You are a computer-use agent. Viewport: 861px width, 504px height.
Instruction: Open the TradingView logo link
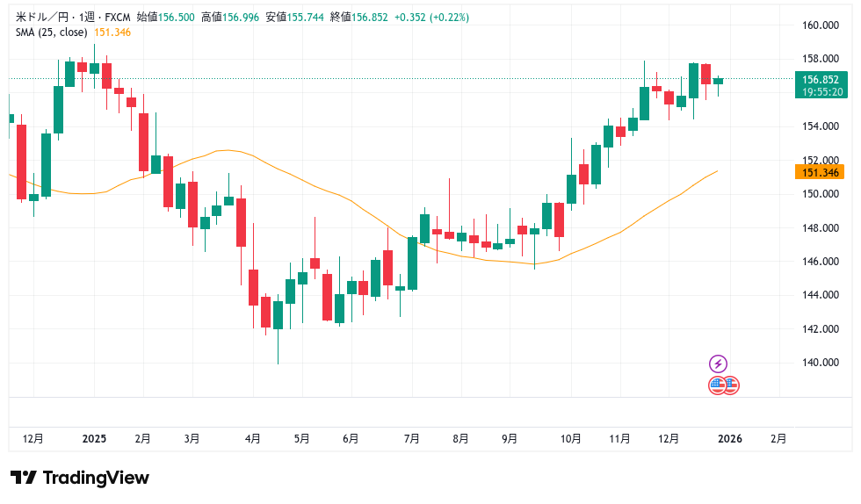point(80,478)
